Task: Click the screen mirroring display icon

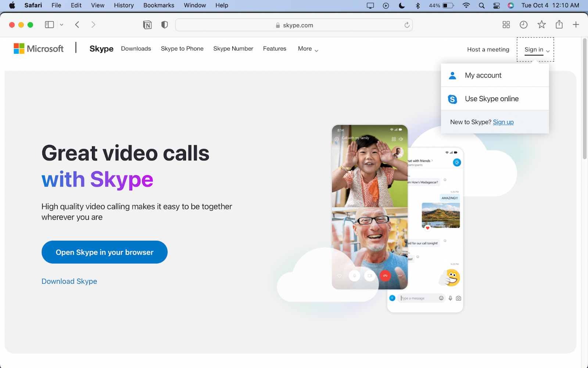Action: pos(370,6)
